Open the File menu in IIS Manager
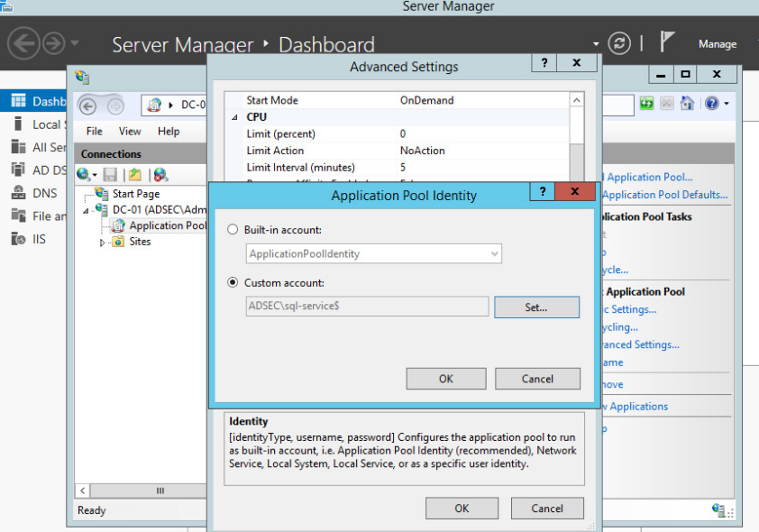The width and height of the screenshot is (759, 532). point(95,131)
